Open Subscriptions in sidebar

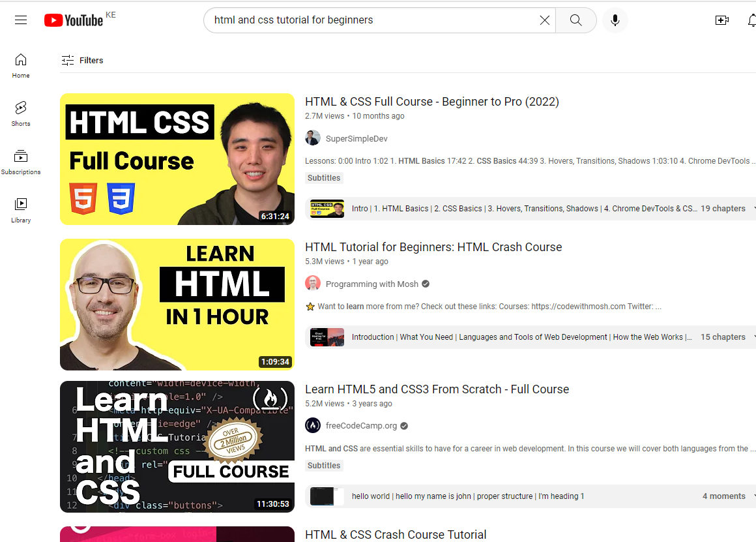pos(21,162)
